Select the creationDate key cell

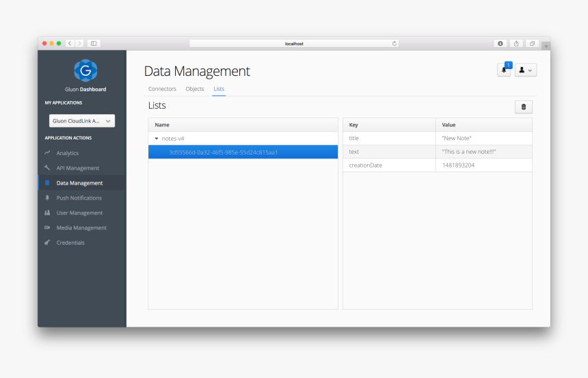389,165
